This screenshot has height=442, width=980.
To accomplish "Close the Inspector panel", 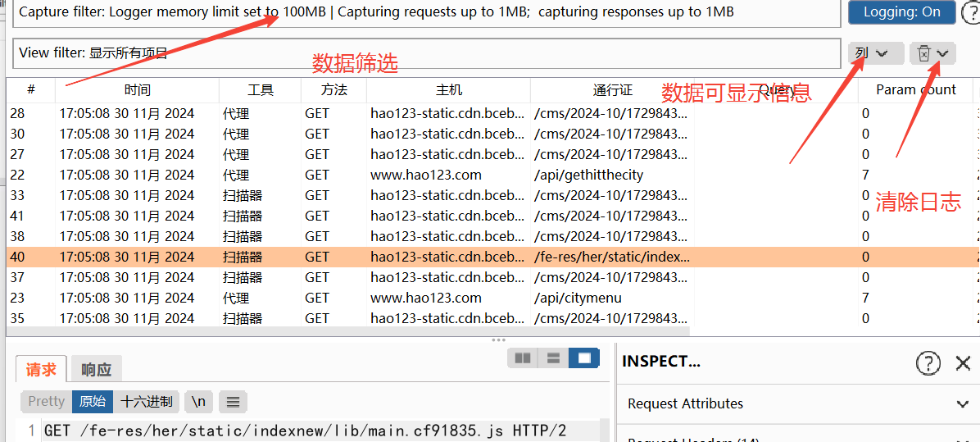I will 963,362.
